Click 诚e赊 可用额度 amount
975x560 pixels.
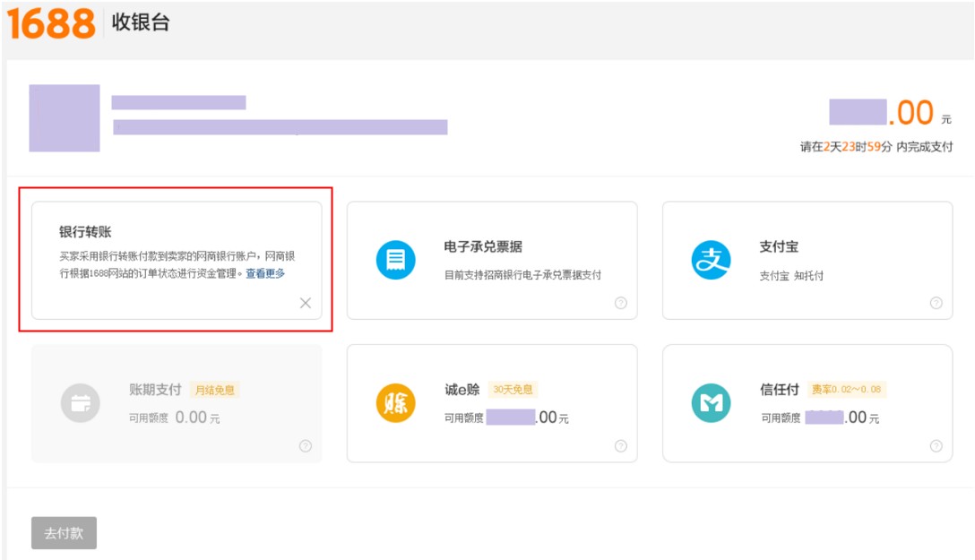[506, 418]
